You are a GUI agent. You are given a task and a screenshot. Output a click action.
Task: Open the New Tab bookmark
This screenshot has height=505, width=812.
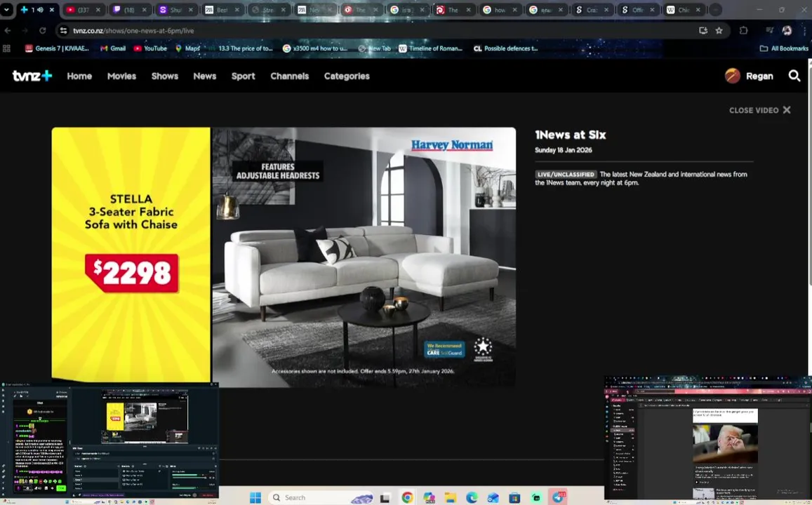click(374, 48)
